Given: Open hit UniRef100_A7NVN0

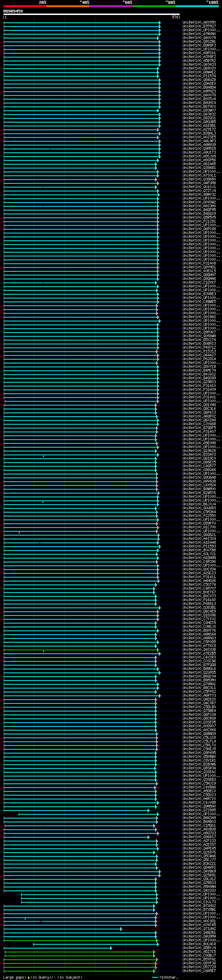Looking at the screenshot, I should pyautogui.click(x=199, y=34).
